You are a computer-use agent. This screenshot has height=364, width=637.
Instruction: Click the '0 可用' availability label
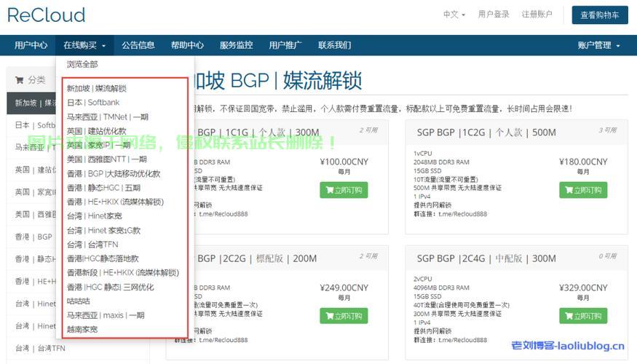pos(607,256)
